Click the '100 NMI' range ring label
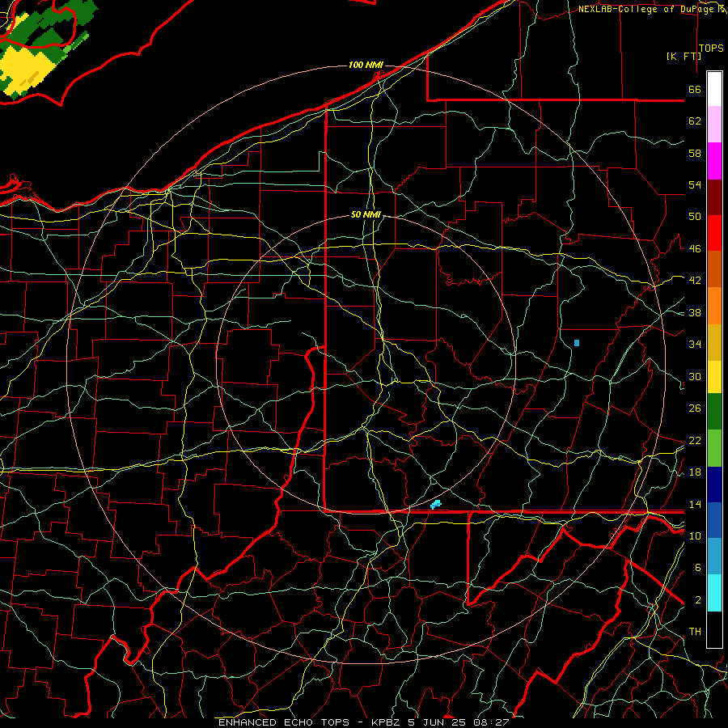 (366, 65)
